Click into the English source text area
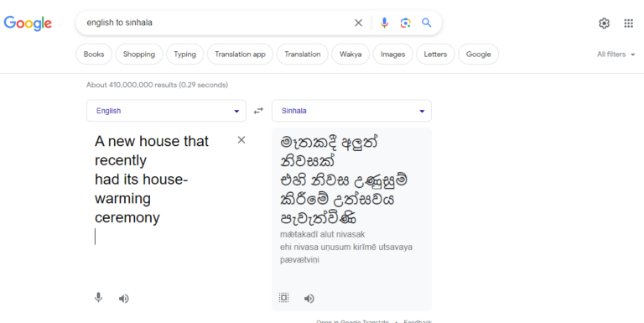The height and width of the screenshot is (323, 644). tap(160, 189)
